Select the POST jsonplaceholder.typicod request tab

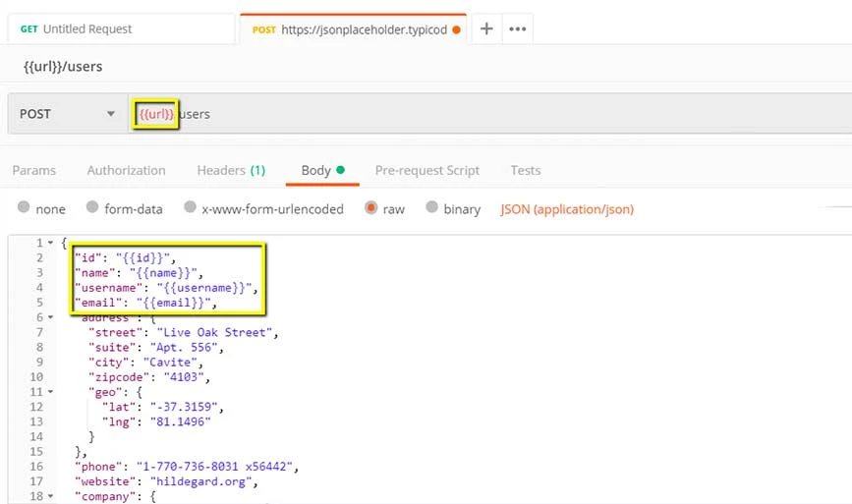(353, 29)
